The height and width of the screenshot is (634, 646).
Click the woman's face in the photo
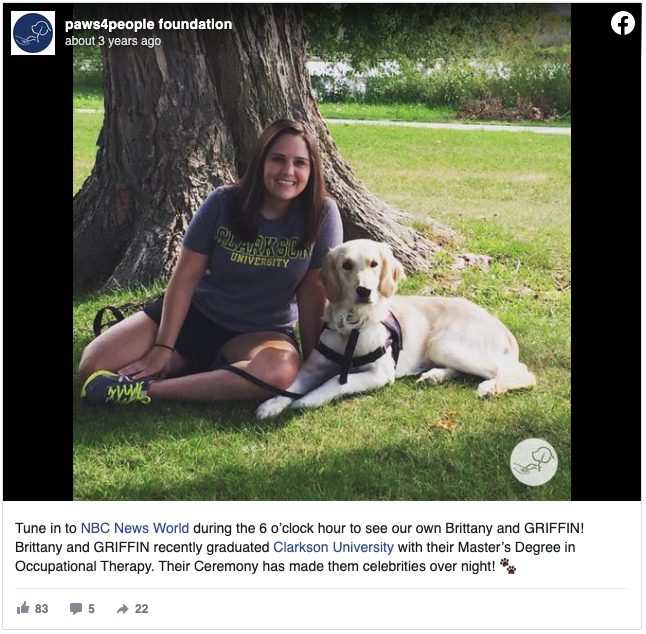click(x=288, y=167)
